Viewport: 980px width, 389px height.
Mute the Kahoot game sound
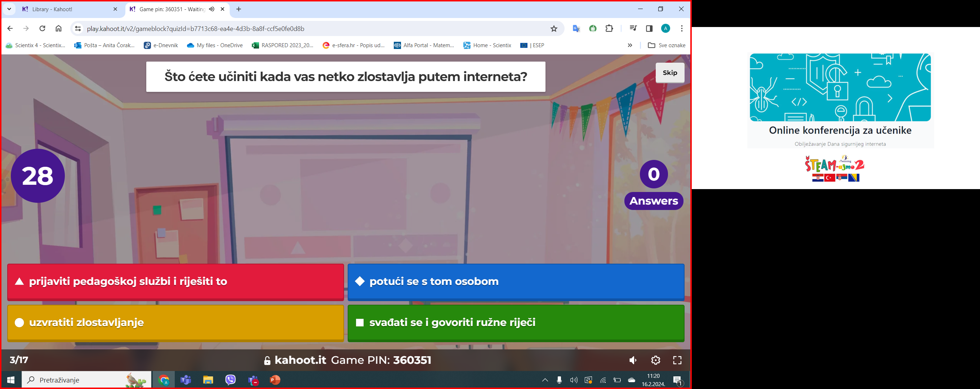tap(633, 360)
